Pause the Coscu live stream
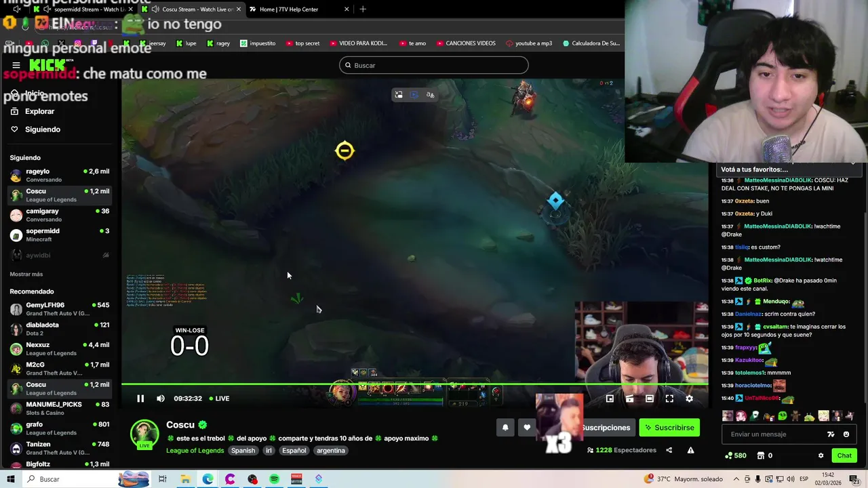Screen dimensions: 868x488 [140, 399]
